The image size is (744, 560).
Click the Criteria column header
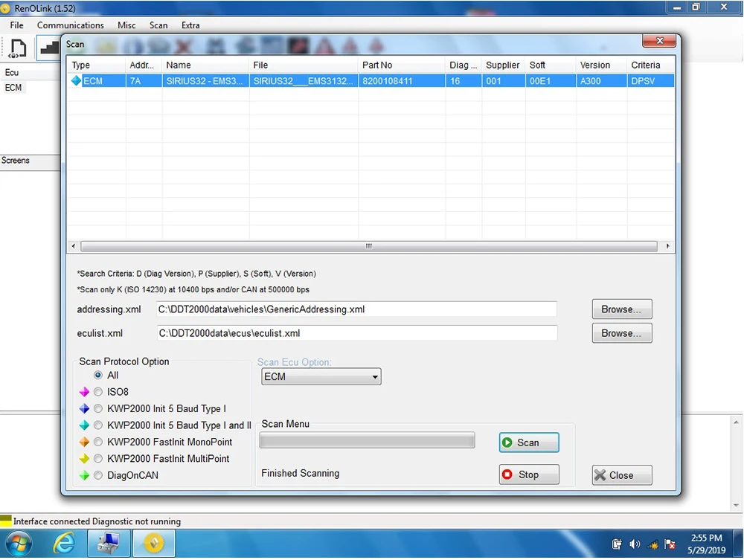point(650,65)
